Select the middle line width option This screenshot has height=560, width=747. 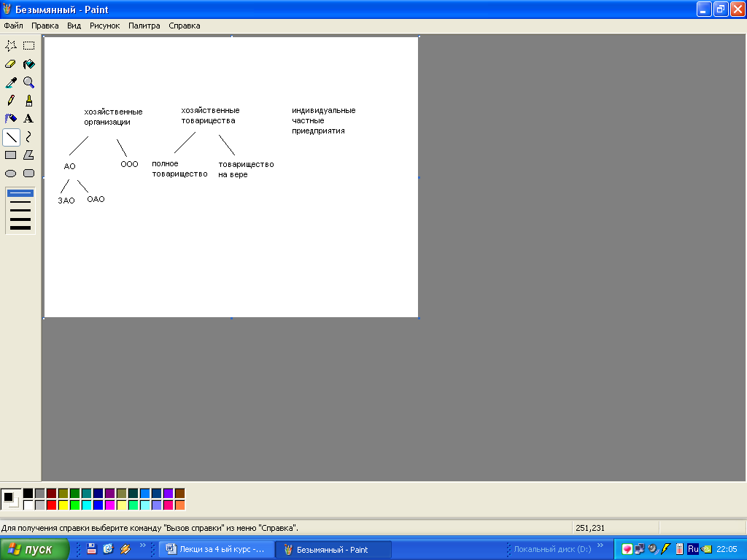tap(20, 210)
